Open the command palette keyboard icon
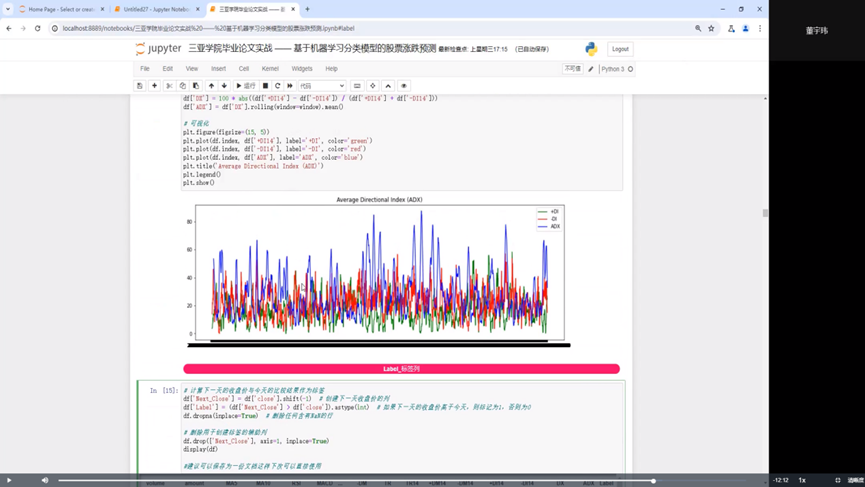Screen dimensions: 865x487 (357, 86)
